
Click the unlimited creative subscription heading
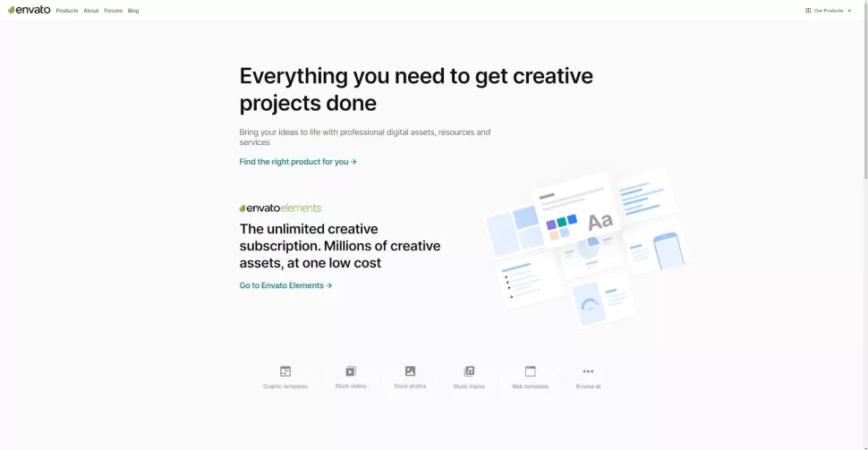click(x=340, y=246)
